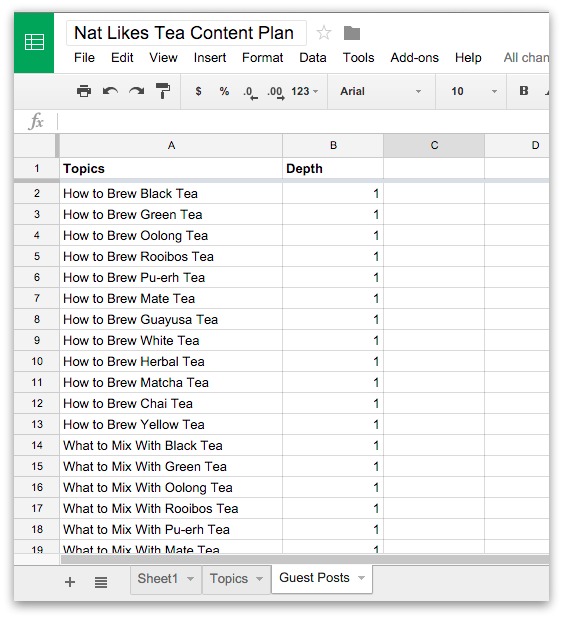
Task: Click the horizontal scrollbar
Action: 305,559
